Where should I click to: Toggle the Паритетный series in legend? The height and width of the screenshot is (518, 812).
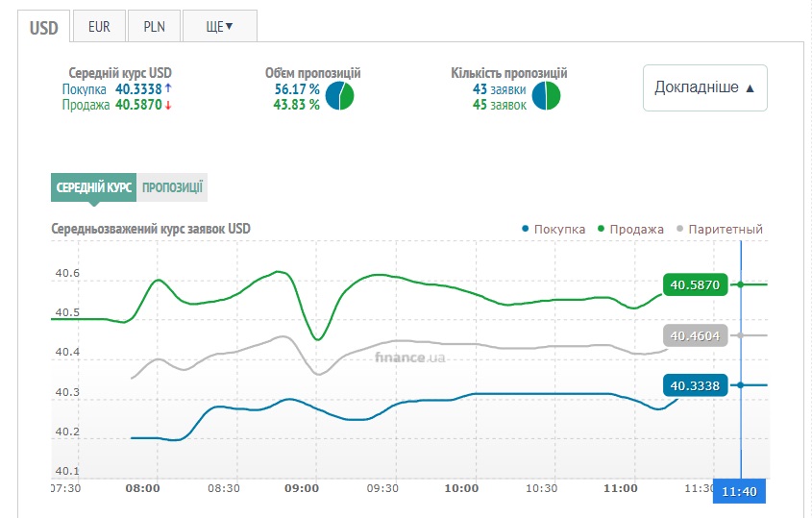click(x=721, y=229)
